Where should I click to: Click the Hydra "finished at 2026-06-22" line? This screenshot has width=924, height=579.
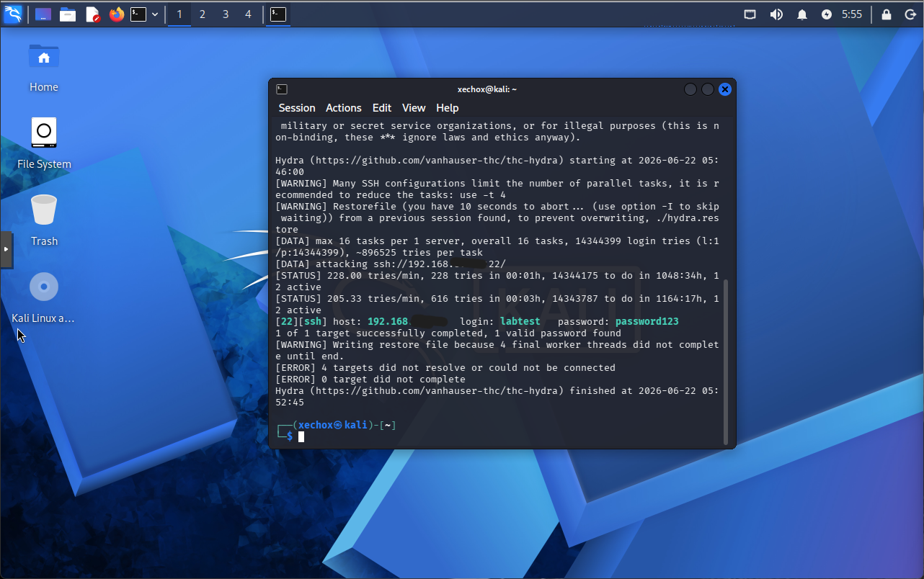tap(497, 396)
